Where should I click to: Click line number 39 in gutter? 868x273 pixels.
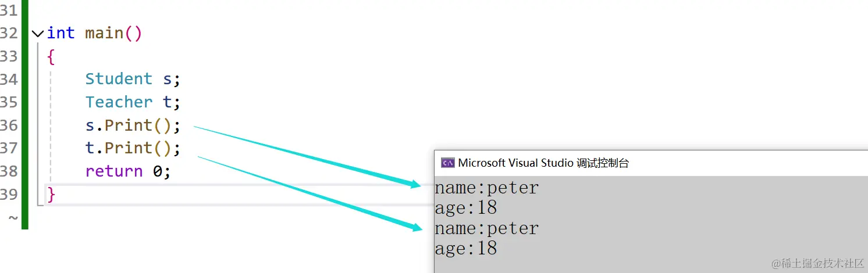click(9, 194)
